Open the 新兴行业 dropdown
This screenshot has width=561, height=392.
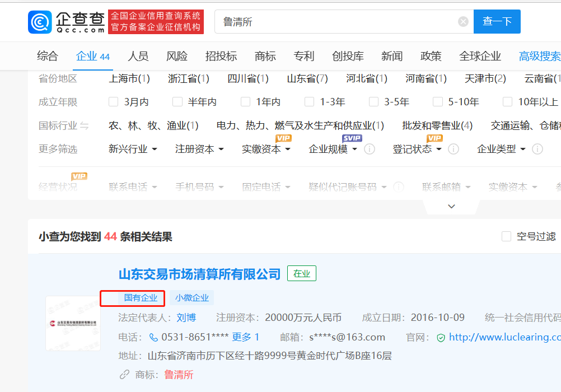pyautogui.click(x=133, y=150)
